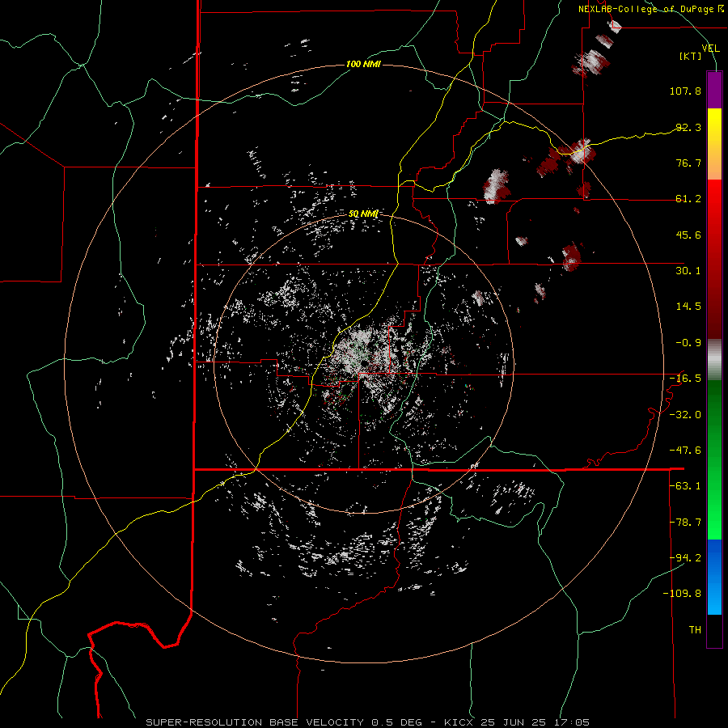
Task: Click the -63.1 velocity scale value
Action: (x=685, y=486)
